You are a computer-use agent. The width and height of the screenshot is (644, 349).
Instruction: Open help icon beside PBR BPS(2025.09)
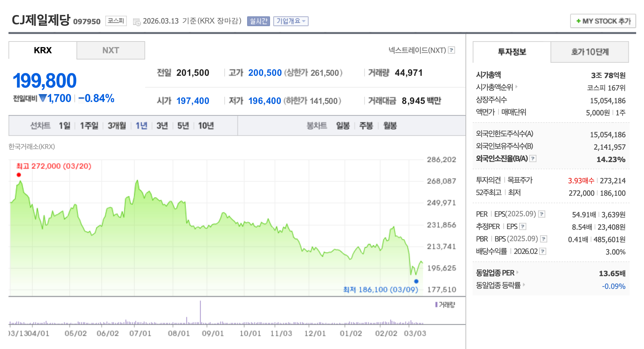pyautogui.click(x=544, y=239)
